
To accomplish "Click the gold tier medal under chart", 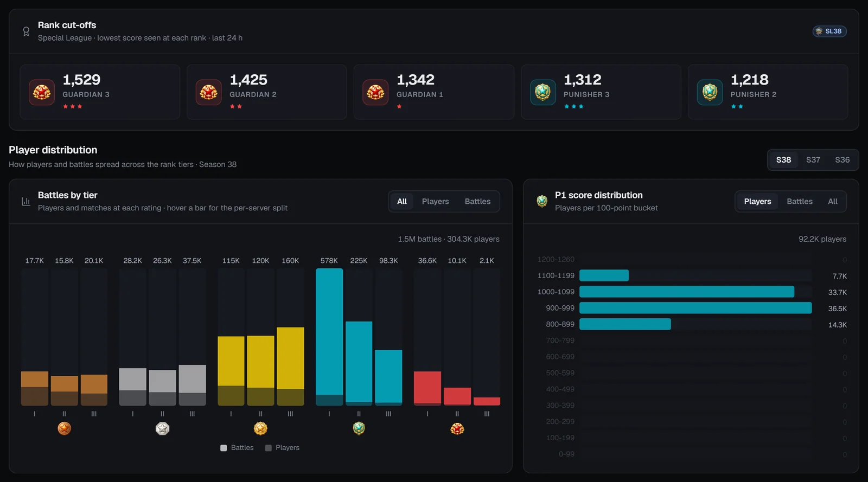I will tap(261, 428).
